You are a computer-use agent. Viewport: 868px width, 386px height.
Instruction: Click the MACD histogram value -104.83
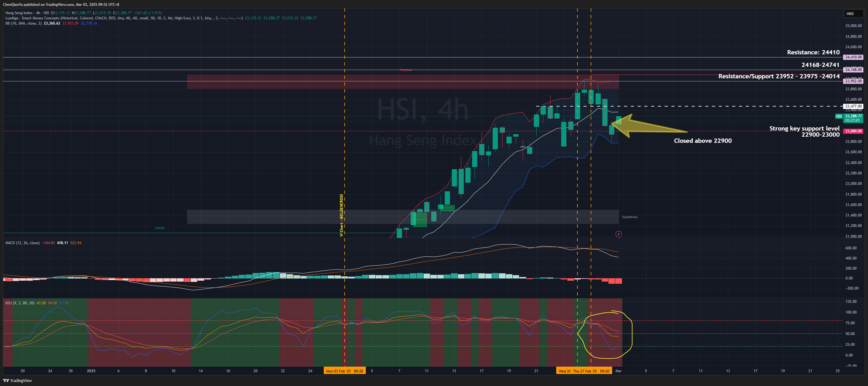(x=49, y=243)
